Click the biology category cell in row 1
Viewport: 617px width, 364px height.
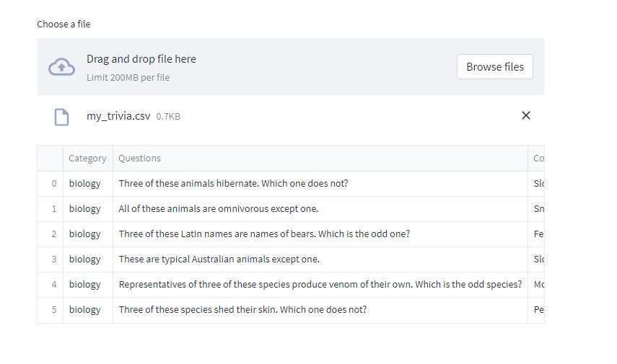(85, 209)
